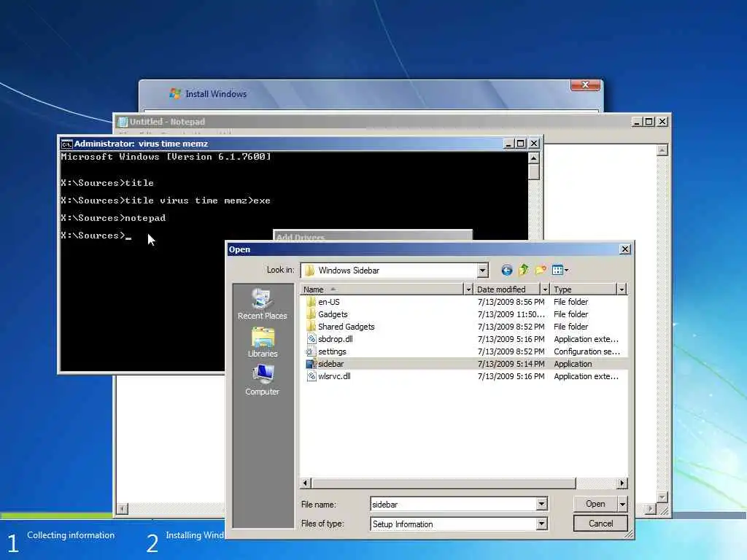Select the en-US folder icon
The width and height of the screenshot is (747, 560).
coord(311,302)
